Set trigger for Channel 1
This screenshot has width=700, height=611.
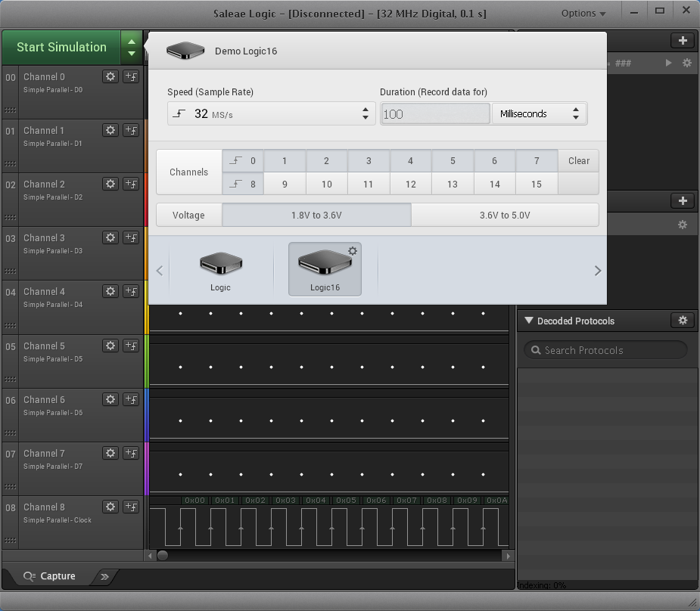[x=131, y=130]
